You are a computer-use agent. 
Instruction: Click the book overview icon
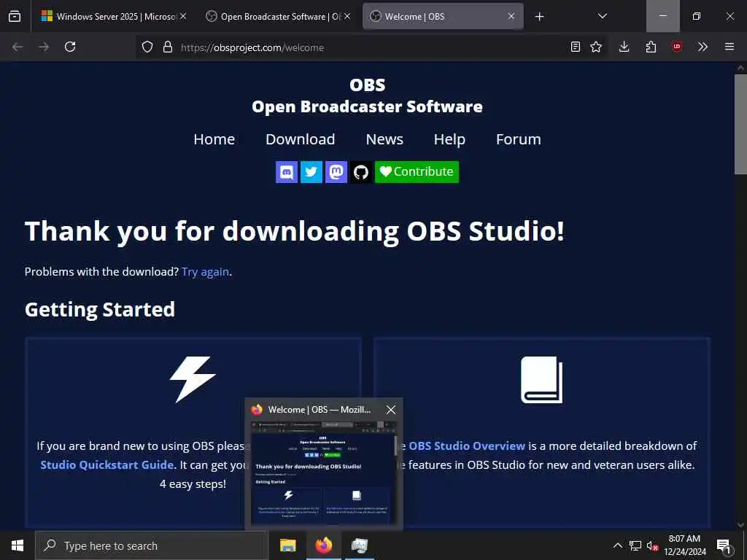point(542,379)
